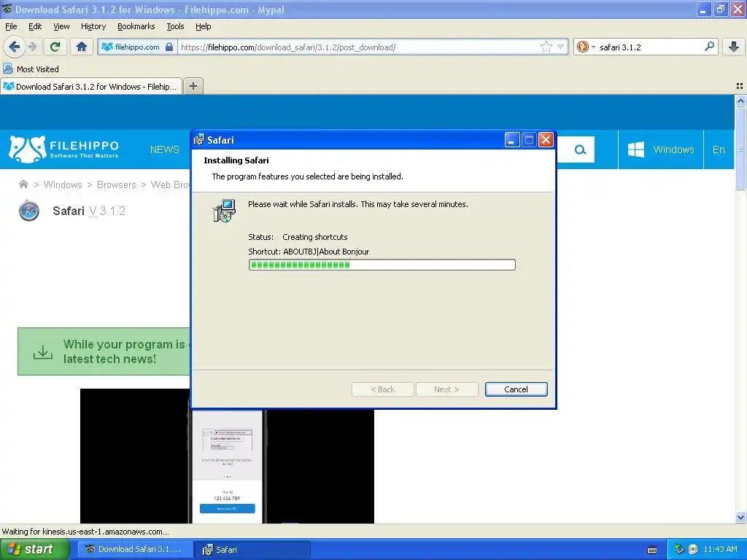This screenshot has width=747, height=560.
Task: Open the URL history dropdown arrow
Action: (561, 47)
